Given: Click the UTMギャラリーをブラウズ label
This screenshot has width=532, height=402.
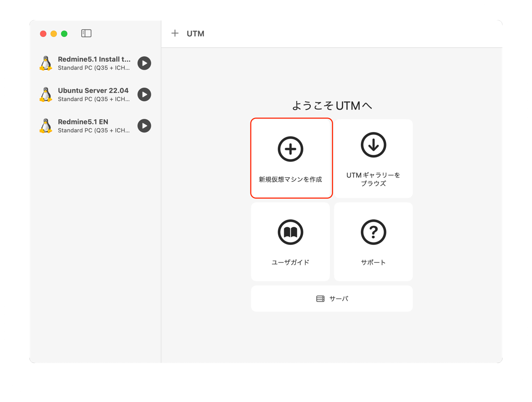Looking at the screenshot, I should coord(373,179).
